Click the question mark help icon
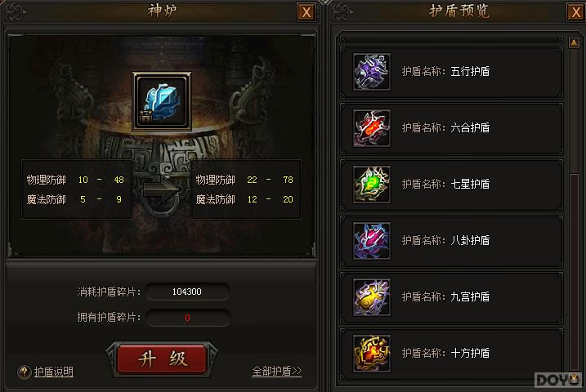Image resolution: width=586 pixels, height=392 pixels. (25, 372)
